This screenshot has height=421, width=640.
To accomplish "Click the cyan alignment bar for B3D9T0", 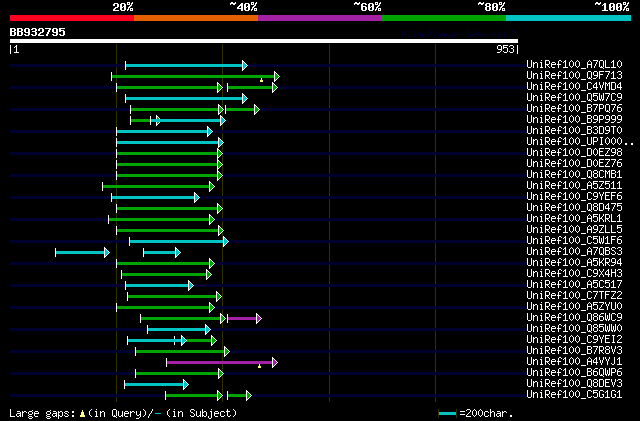I will tap(164, 131).
